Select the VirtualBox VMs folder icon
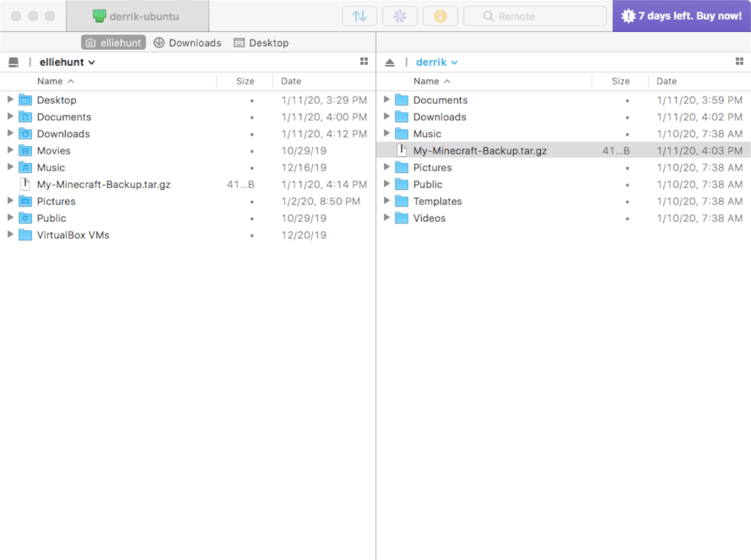The width and height of the screenshot is (751, 560). 25,235
